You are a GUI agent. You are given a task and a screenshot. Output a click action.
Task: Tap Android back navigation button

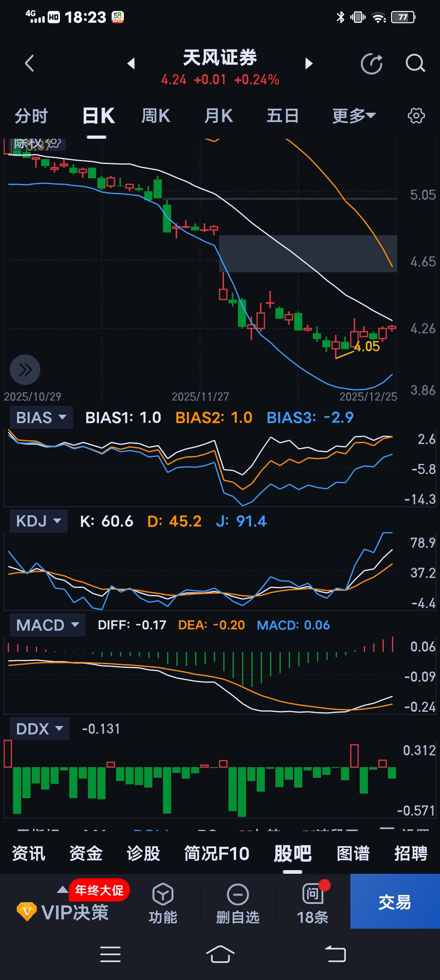coord(335,954)
